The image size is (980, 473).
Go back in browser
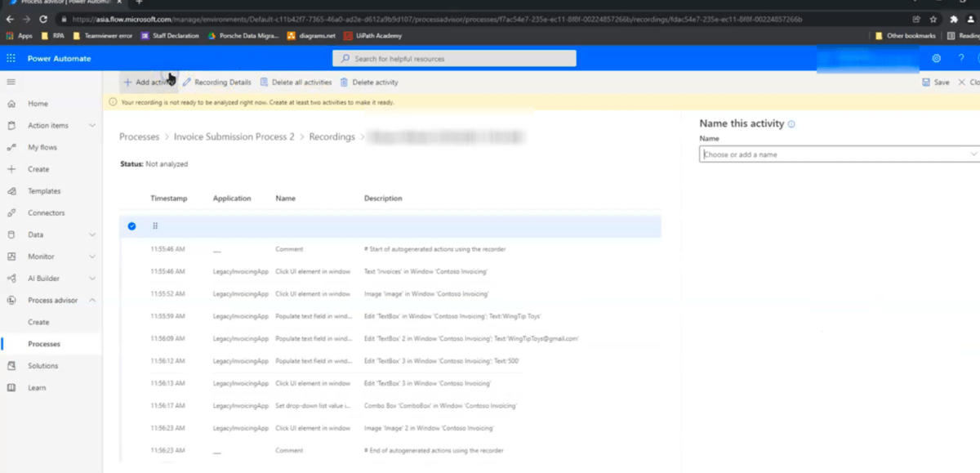(9, 19)
